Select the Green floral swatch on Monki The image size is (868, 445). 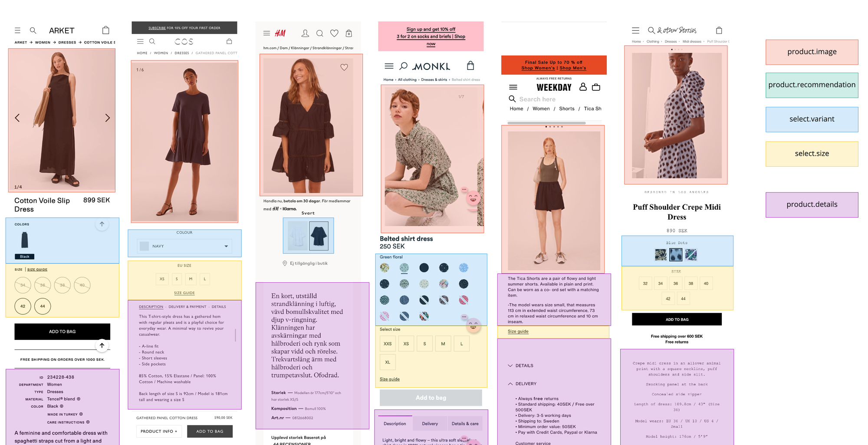point(404,268)
